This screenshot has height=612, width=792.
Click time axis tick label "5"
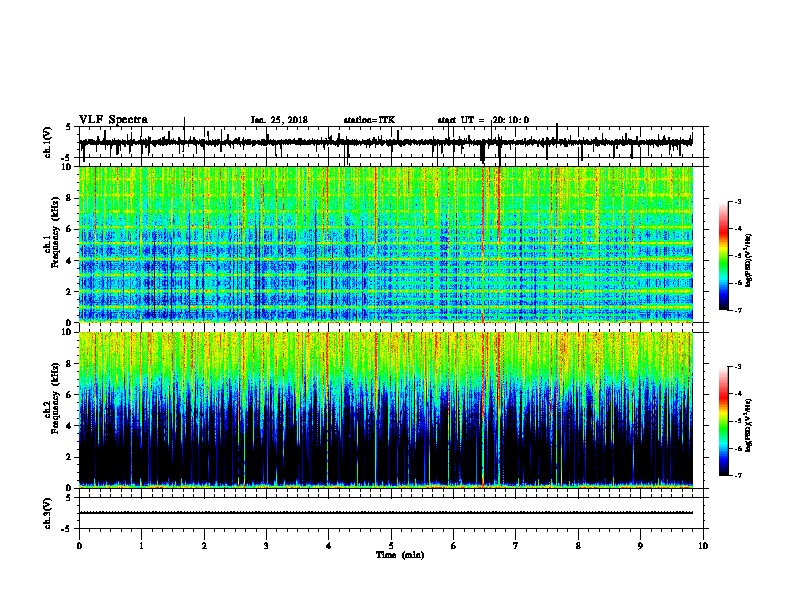[391, 546]
